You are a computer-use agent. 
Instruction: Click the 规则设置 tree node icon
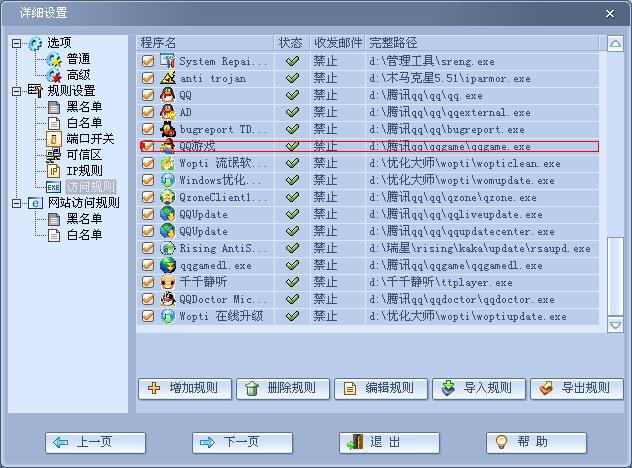click(x=35, y=91)
